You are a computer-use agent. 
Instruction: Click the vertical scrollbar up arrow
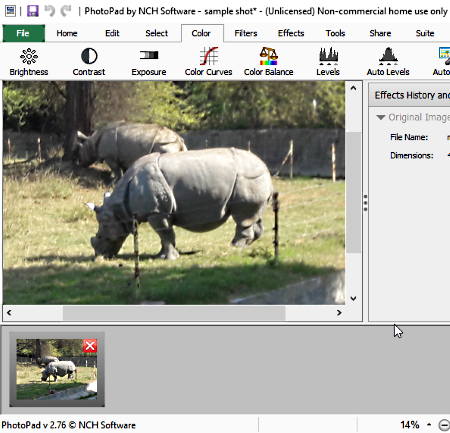(x=353, y=88)
